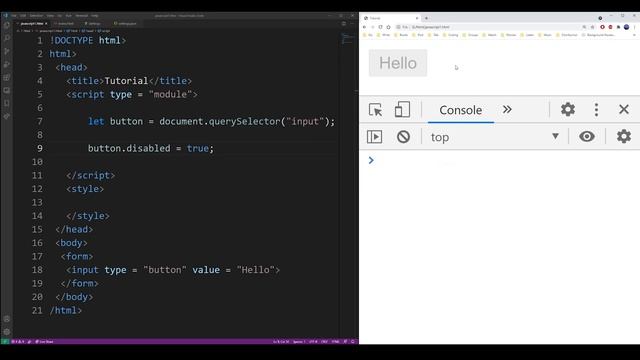Open the notifications bell in VS Code status bar

click(353, 342)
